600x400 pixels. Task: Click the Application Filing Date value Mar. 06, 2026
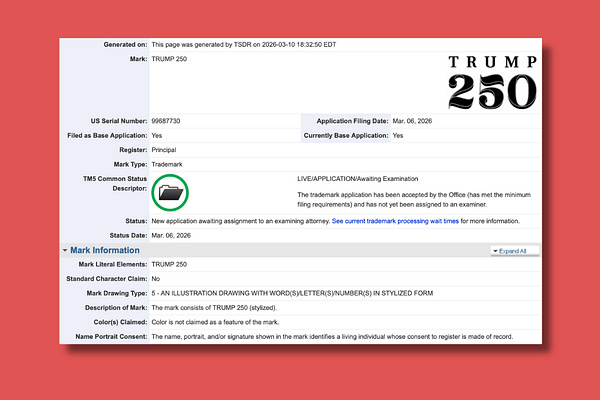coord(412,121)
